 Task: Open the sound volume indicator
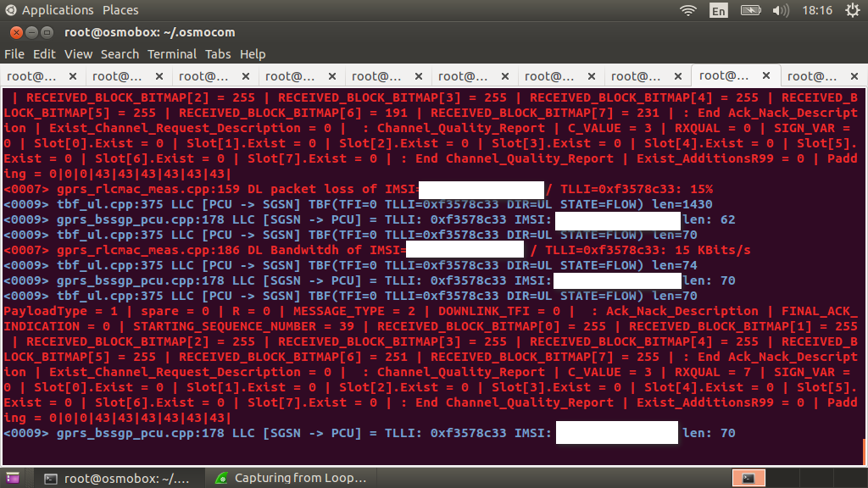pos(781,10)
